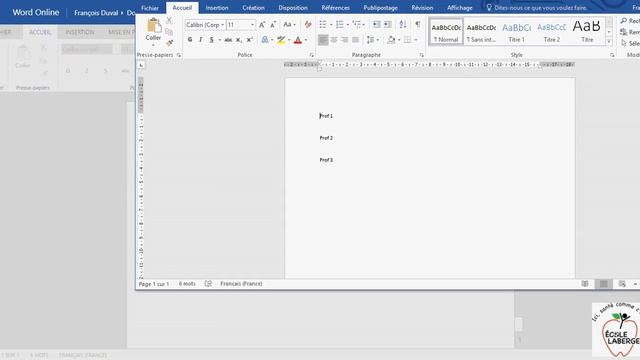Click the numbered list icon
Image resolution: width=640 pixels, height=360 pixels.
[340, 25]
